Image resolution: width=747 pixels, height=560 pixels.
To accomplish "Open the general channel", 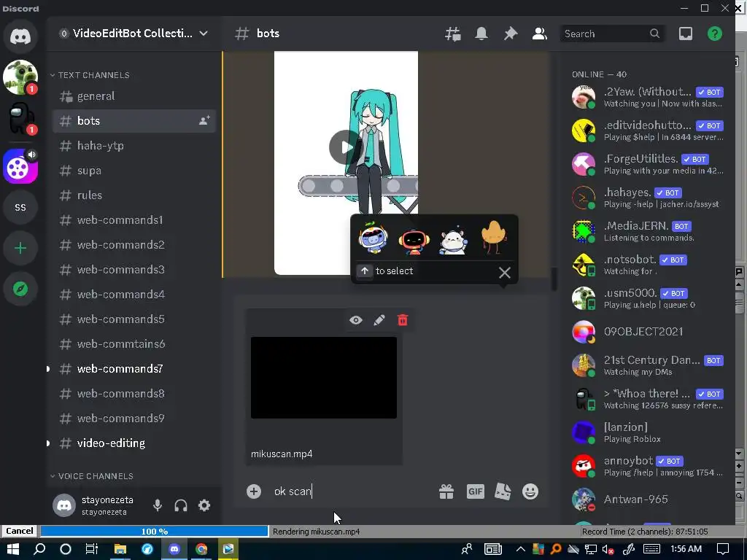I will [x=134, y=96].
